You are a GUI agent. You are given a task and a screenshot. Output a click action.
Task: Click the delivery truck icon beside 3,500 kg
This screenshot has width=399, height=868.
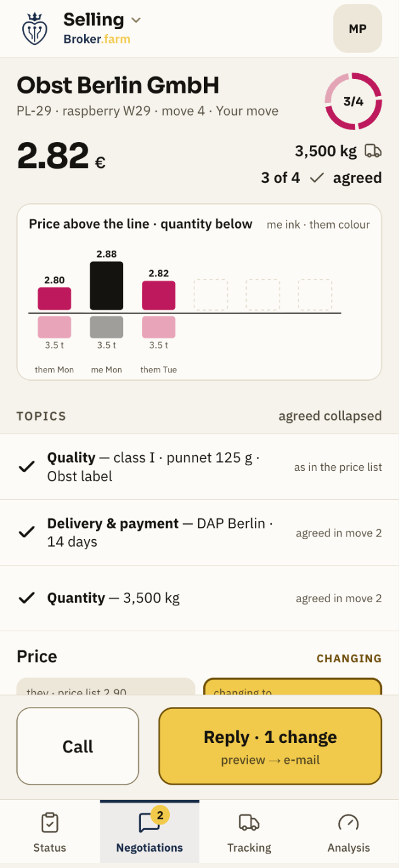tap(373, 151)
